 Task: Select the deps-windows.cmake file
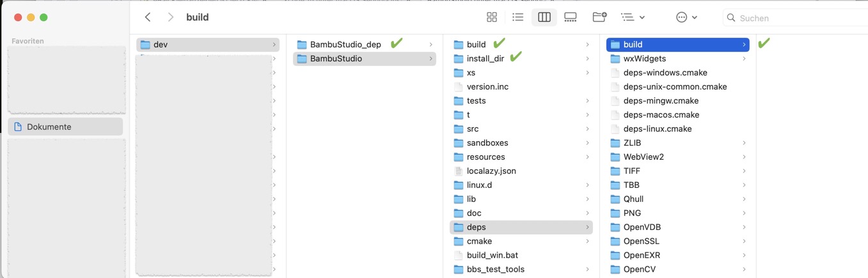click(x=678, y=73)
